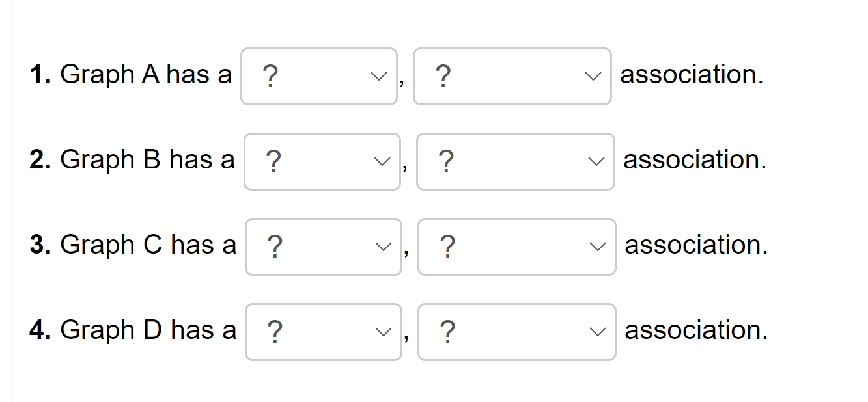Click the '?' placeholder in Graph C's second box
The width and height of the screenshot is (868, 402).
(447, 247)
